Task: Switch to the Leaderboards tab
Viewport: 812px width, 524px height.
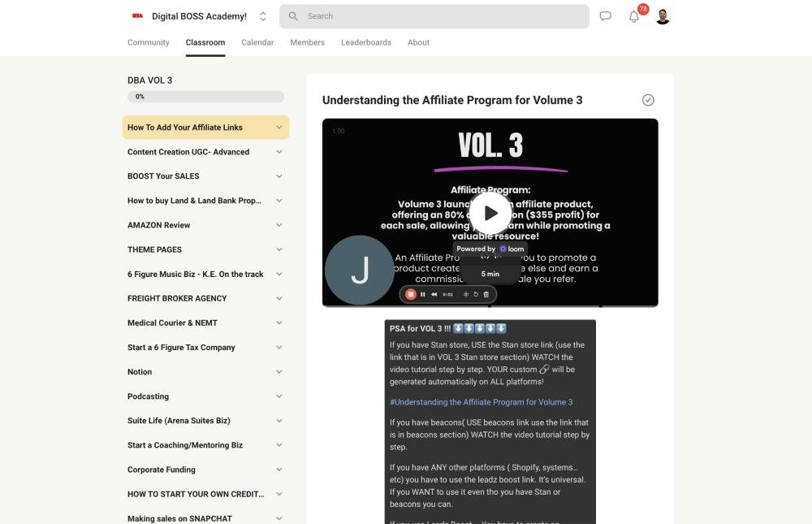Action: tap(366, 42)
